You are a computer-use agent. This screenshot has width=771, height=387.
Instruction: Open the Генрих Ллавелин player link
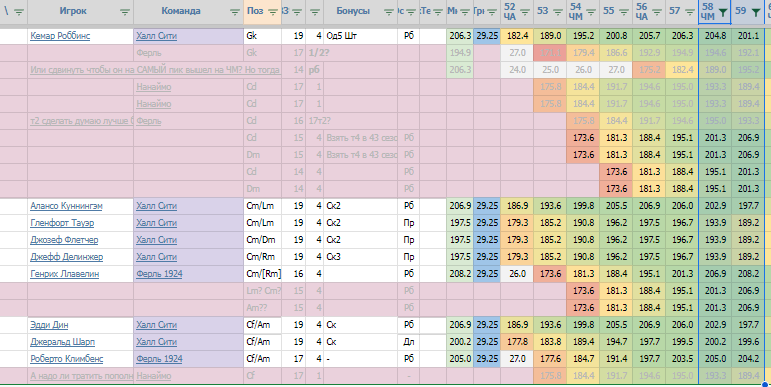click(64, 274)
